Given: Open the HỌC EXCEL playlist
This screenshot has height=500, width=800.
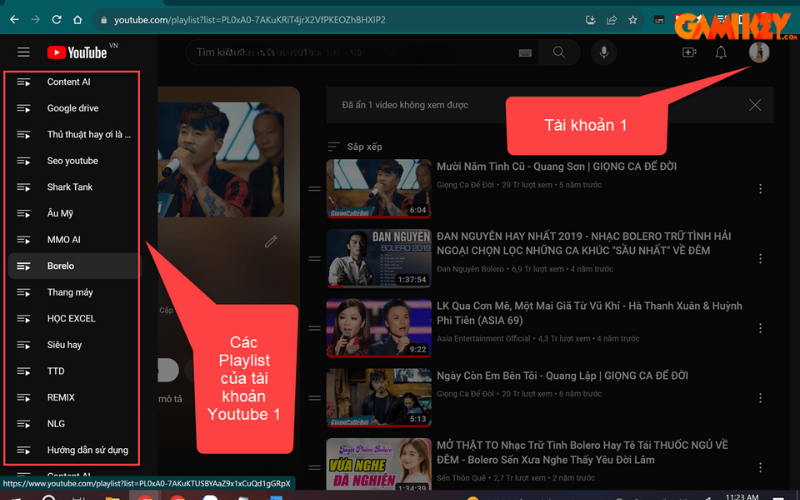Looking at the screenshot, I should 72,318.
